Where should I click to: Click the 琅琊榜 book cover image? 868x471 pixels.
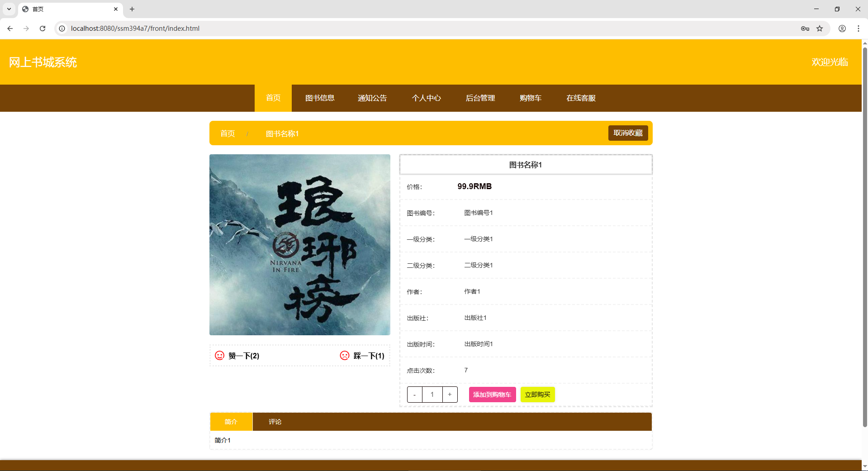(x=300, y=245)
